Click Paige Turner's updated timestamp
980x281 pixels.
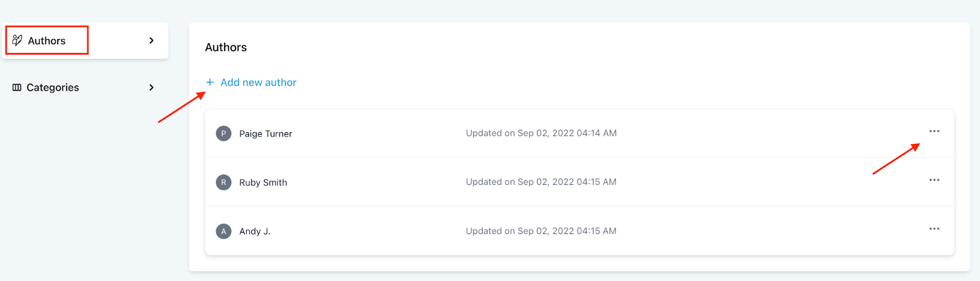(x=541, y=133)
